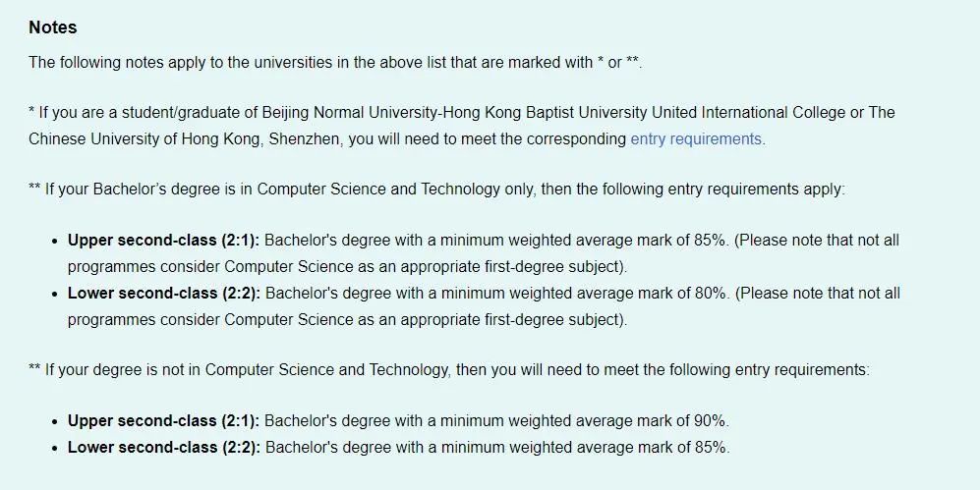Select "Upper second-class (2:1)" label beside 90% requirement
The height and width of the screenshot is (490, 980).
click(163, 420)
